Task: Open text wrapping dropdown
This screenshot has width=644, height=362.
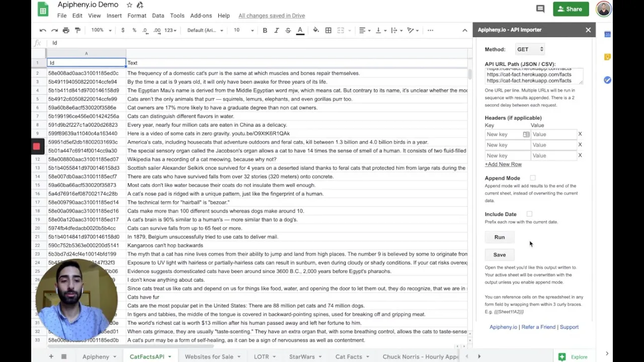Action: pyautogui.click(x=396, y=30)
